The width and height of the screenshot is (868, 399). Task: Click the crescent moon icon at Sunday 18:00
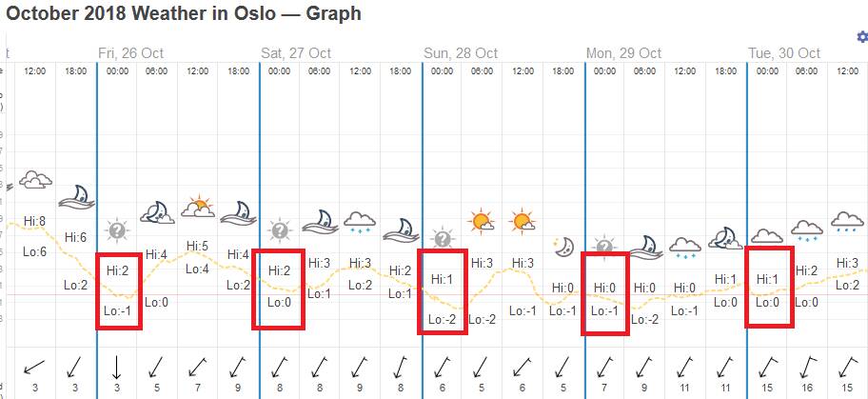coord(563,247)
